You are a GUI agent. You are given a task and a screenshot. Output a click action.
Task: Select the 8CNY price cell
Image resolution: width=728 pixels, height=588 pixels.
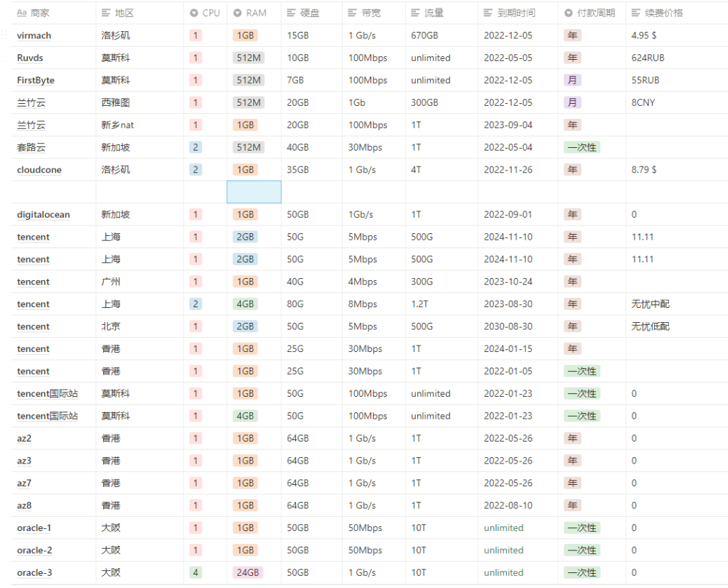click(677, 102)
